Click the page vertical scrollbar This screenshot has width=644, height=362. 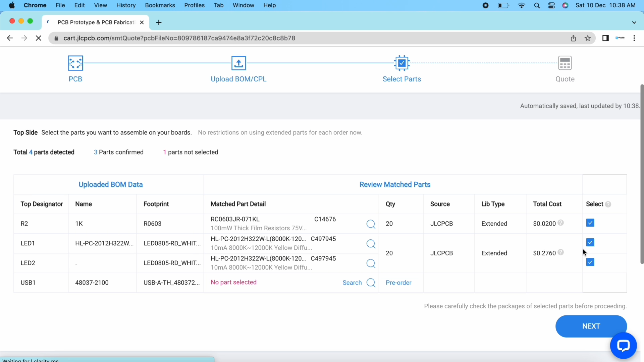(x=642, y=174)
